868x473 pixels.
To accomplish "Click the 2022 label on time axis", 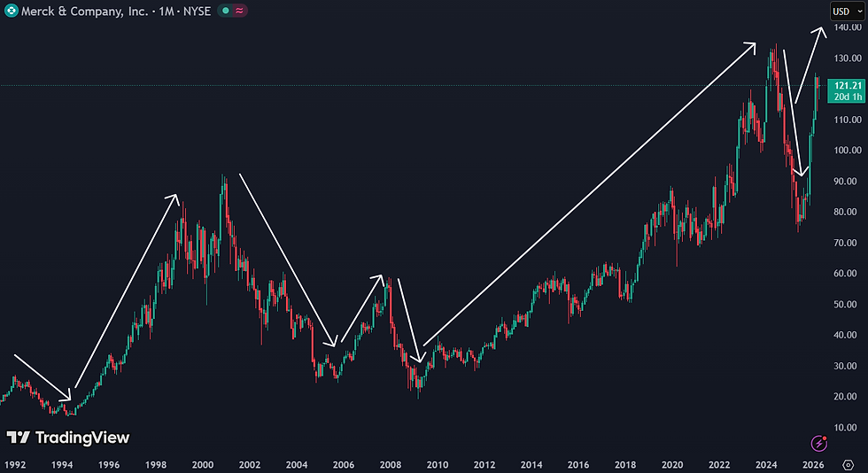I will [x=719, y=465].
